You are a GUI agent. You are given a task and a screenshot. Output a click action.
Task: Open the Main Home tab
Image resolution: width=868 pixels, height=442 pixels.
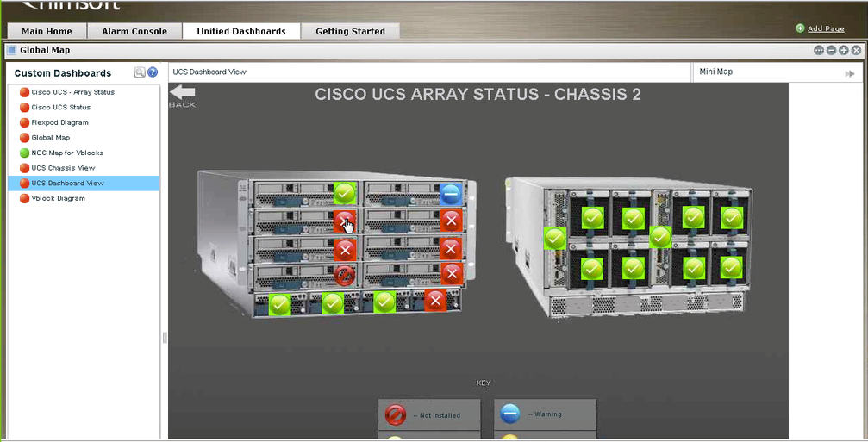(47, 31)
